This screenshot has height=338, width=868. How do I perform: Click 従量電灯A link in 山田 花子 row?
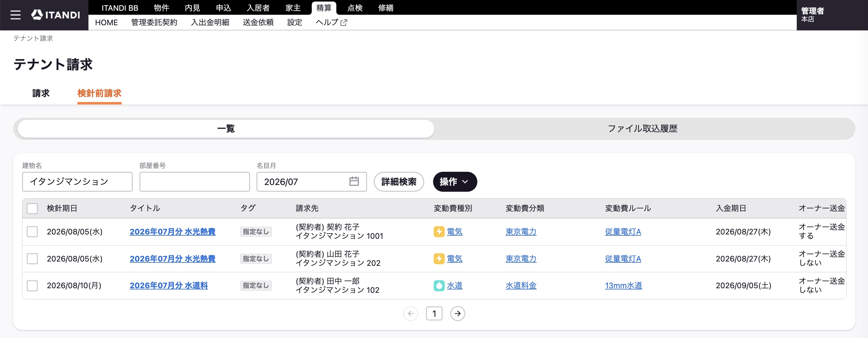pyautogui.click(x=623, y=258)
